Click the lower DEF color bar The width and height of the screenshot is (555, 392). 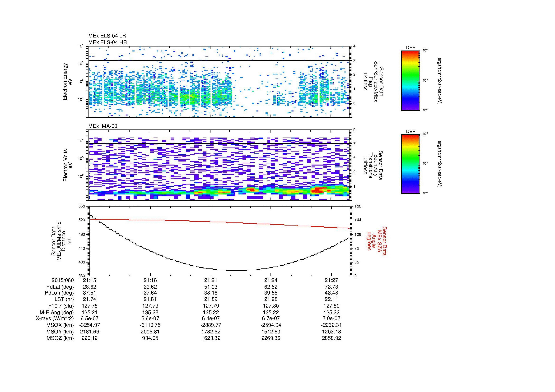pyautogui.click(x=410, y=164)
